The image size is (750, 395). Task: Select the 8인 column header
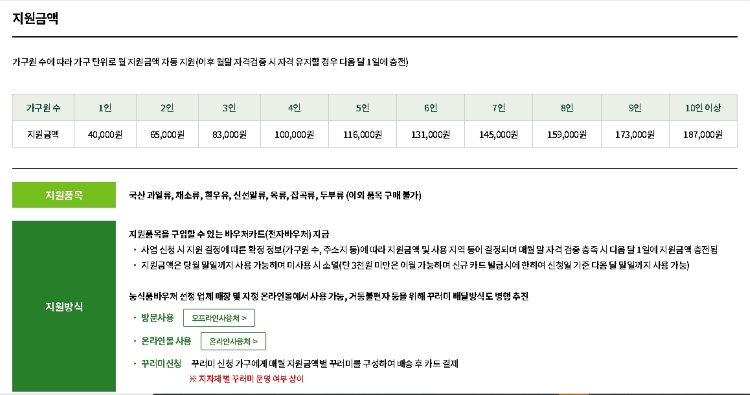coord(567,108)
